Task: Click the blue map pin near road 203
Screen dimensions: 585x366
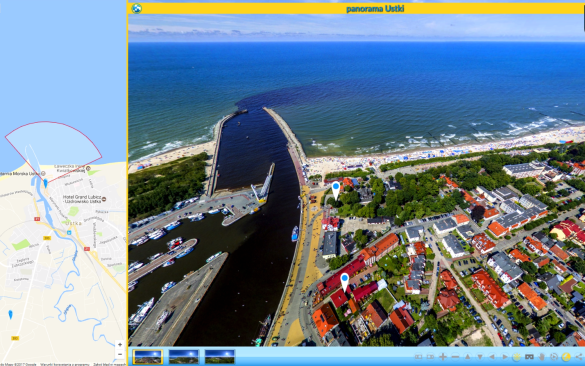Action: [10, 315]
